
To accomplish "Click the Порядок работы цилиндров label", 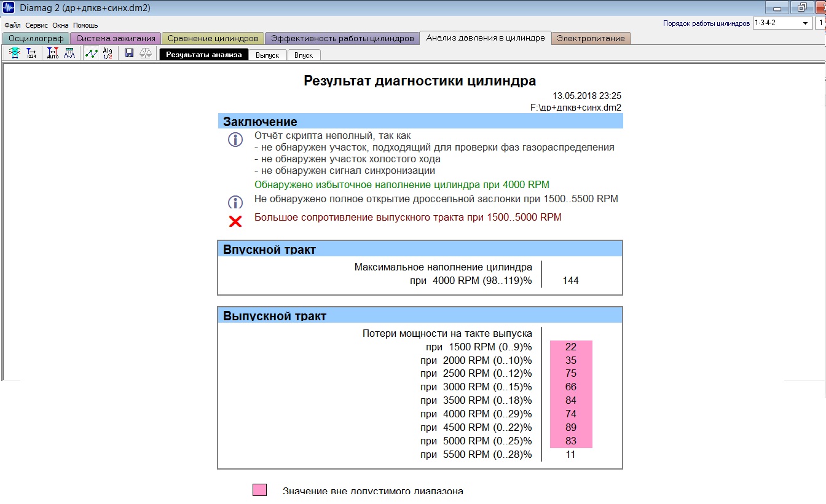I will pyautogui.click(x=706, y=23).
